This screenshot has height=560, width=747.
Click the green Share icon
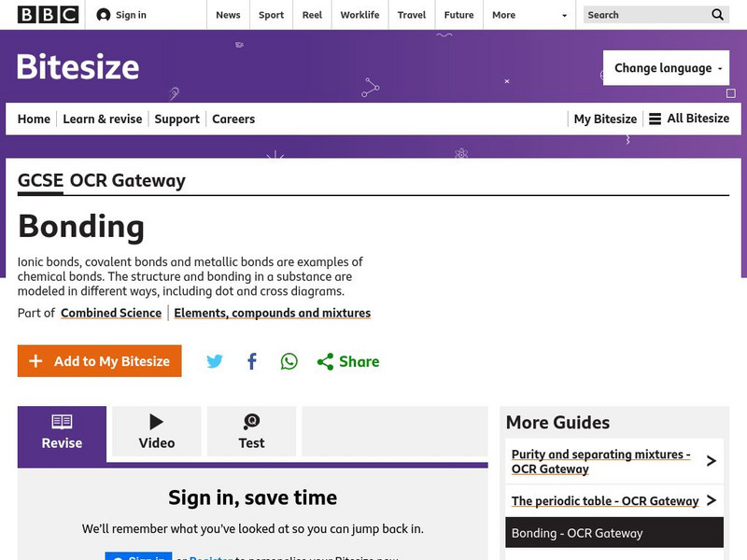(x=325, y=362)
